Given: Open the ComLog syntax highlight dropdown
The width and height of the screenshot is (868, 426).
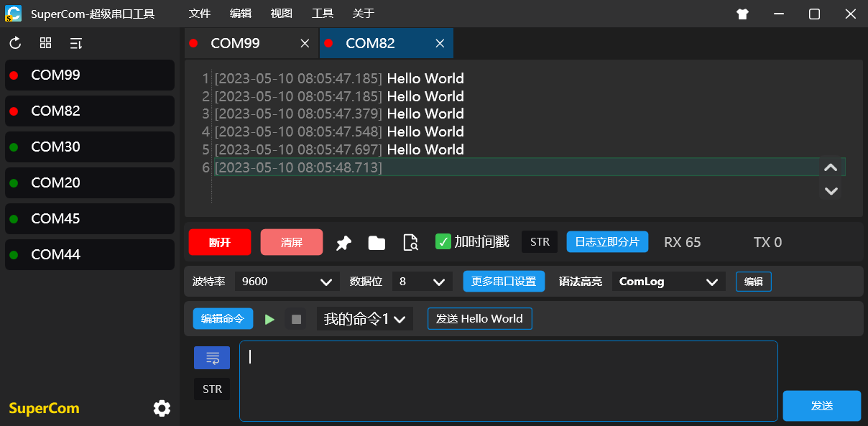Looking at the screenshot, I should pyautogui.click(x=668, y=282).
